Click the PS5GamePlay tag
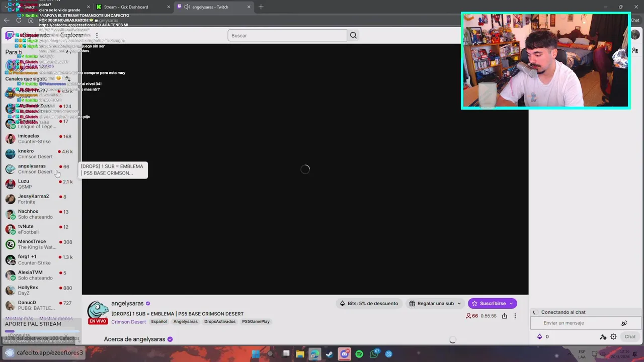This screenshot has width=644, height=362. pyautogui.click(x=256, y=321)
